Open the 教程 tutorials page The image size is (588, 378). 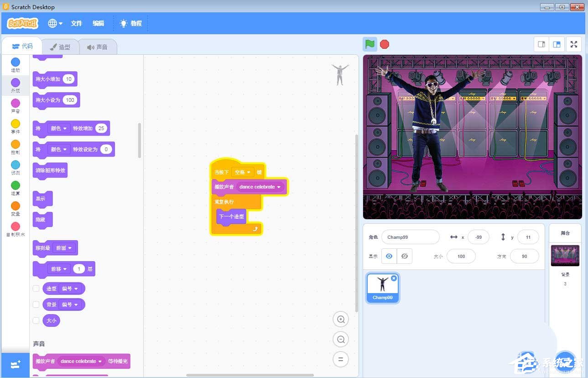(135, 23)
